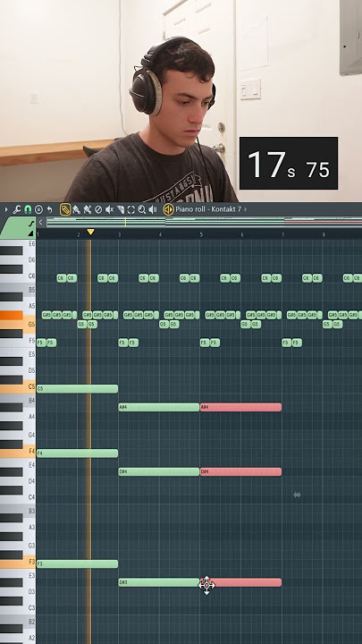Viewport: 362px width, 644px height.
Task: Click the black triangle in green corner
Action: click(x=31, y=233)
